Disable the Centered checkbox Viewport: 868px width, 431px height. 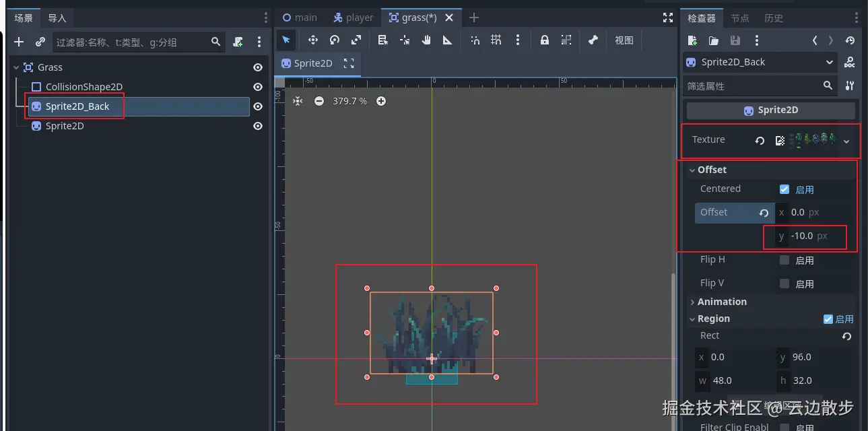784,189
